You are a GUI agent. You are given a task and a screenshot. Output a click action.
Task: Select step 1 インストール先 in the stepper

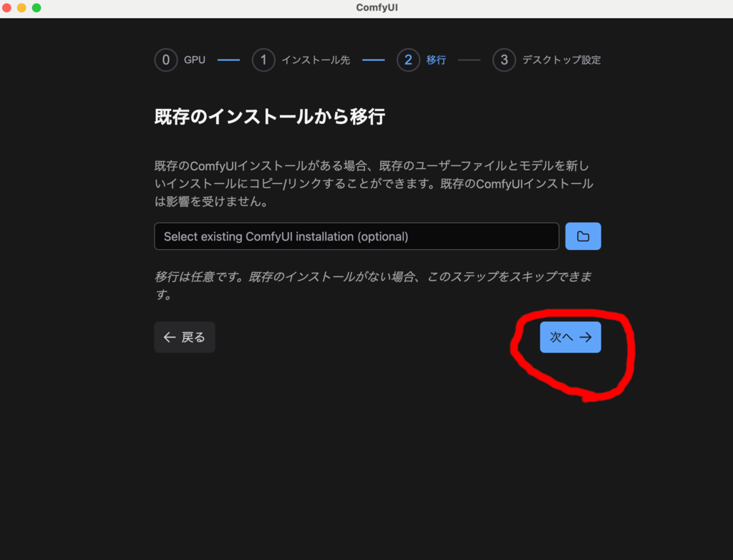(x=301, y=60)
